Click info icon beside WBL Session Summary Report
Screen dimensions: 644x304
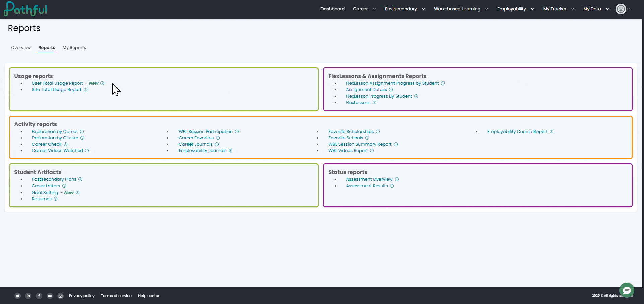pyautogui.click(x=396, y=144)
